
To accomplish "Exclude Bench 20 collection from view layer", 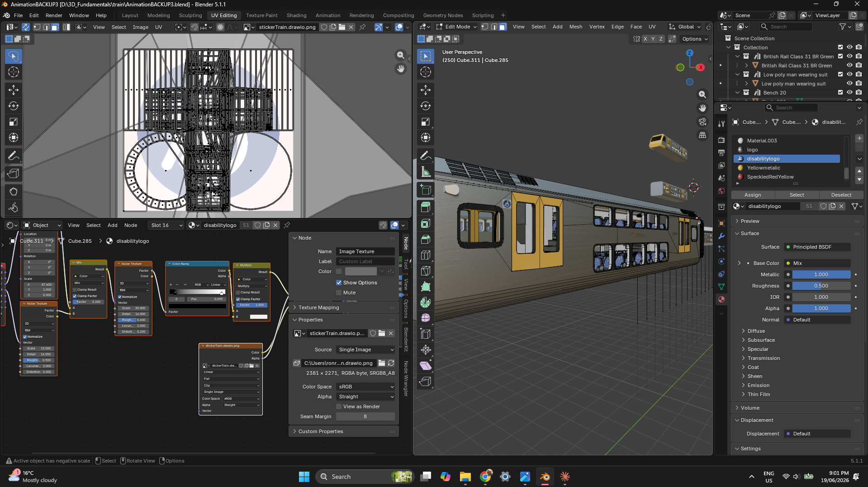I will (840, 93).
